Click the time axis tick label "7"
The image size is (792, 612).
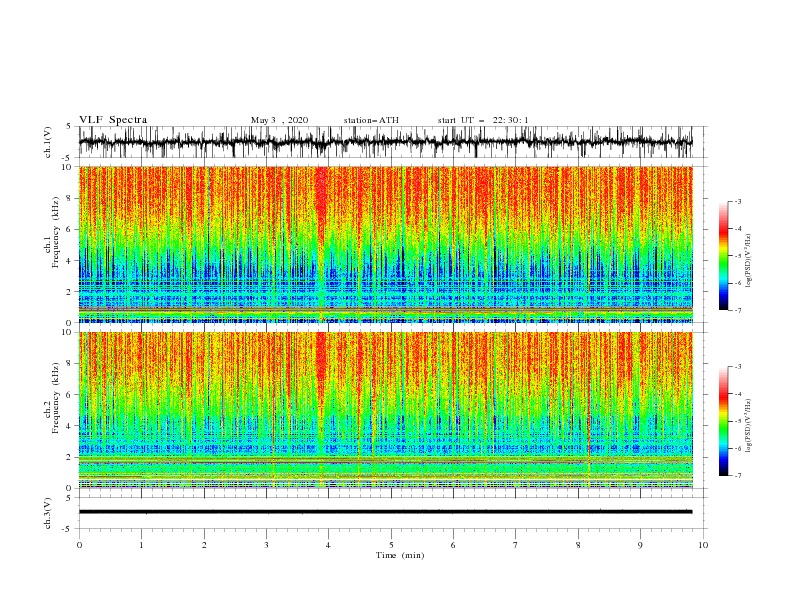[x=516, y=545]
